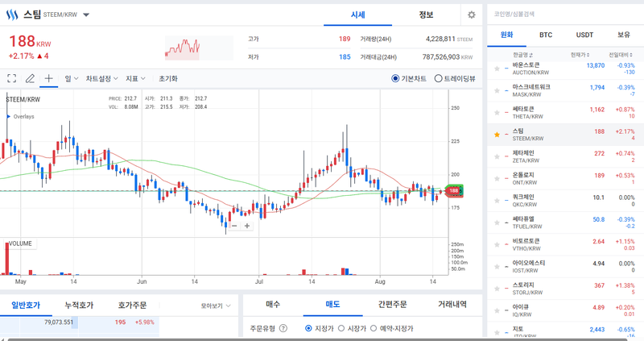Viewport: 644px width, 341px height.
Task: Favorite the MASK/KRW row star
Action: (x=497, y=90)
